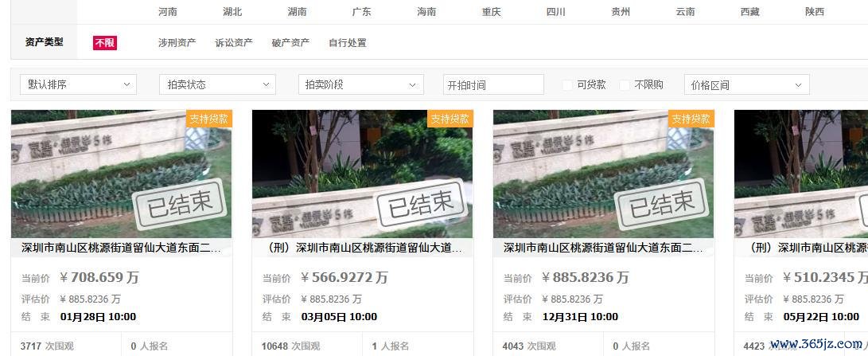
Task: Click end time 03月05日 10:00
Action: (x=339, y=317)
